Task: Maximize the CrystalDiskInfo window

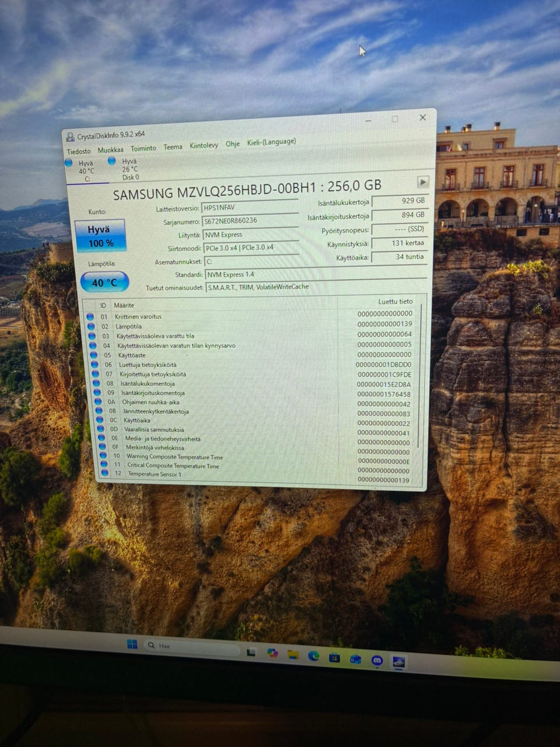Action: tap(395, 119)
